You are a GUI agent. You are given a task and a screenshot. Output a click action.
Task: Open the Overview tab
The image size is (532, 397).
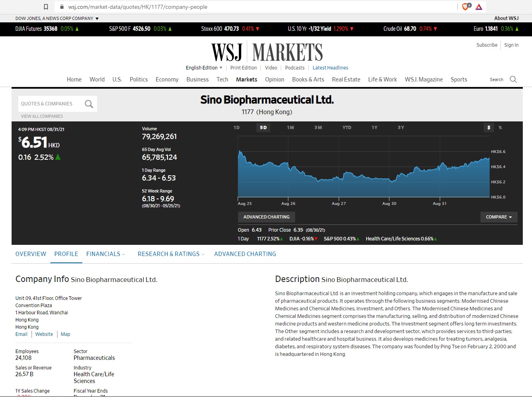[x=31, y=254]
